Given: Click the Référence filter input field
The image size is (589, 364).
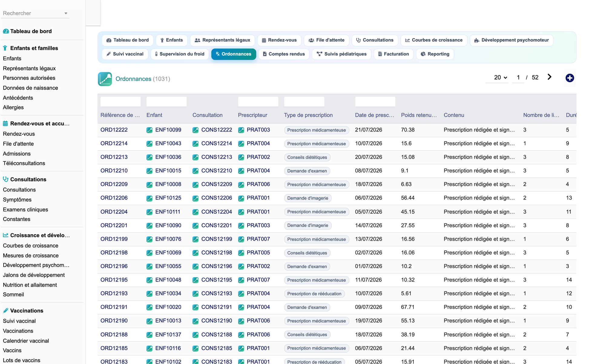Looking at the screenshot, I should coord(120,102).
